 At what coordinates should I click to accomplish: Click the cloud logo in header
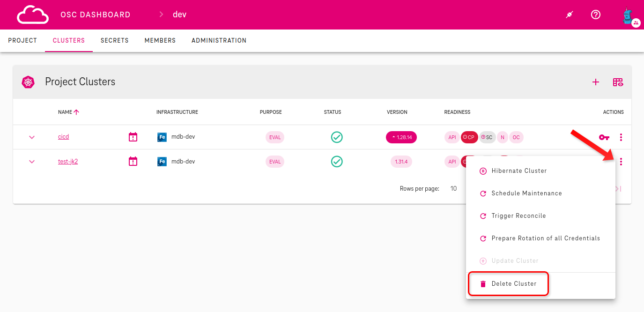click(33, 15)
